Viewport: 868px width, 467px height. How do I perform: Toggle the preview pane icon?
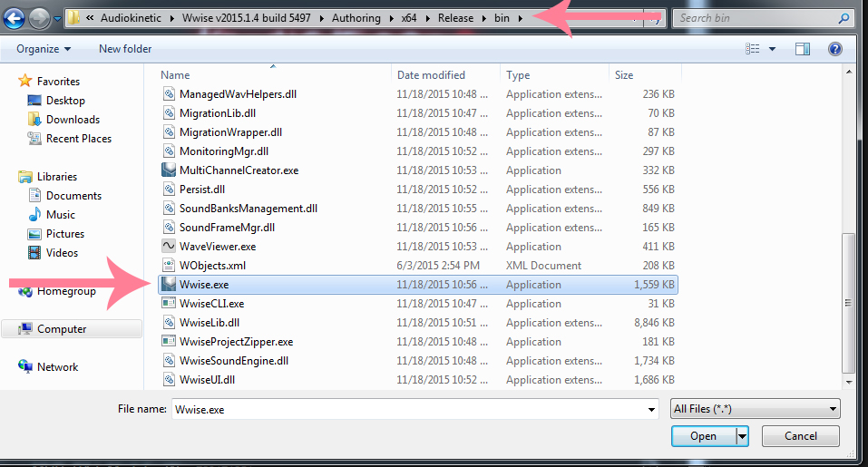(x=803, y=49)
